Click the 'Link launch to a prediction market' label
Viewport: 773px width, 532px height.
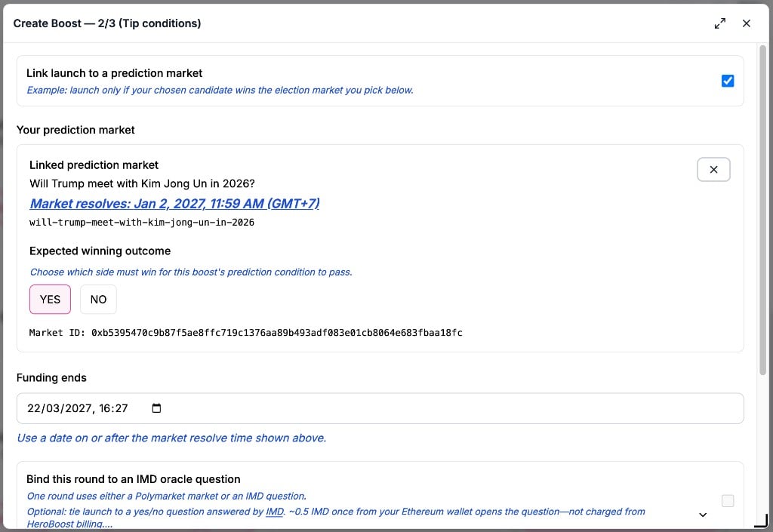click(x=115, y=73)
